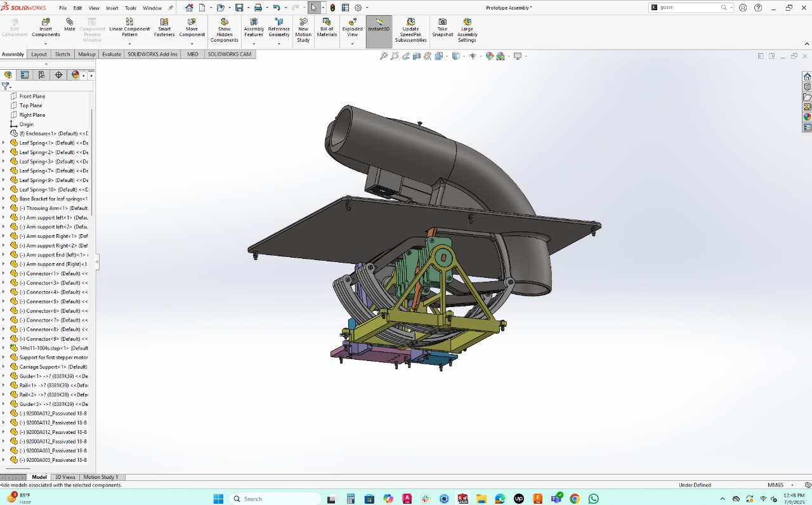
Task: Open the PropertyManager tab icon
Action: [x=25, y=75]
